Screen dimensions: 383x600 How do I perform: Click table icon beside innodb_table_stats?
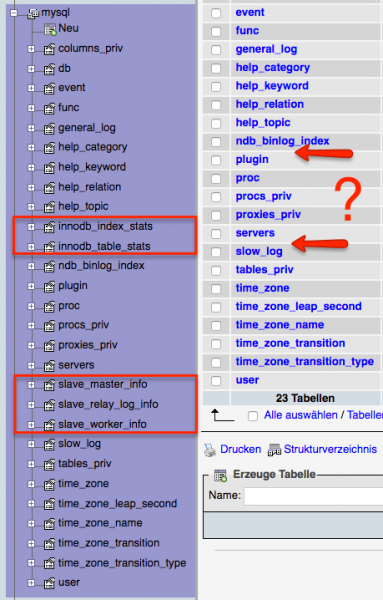49,247
